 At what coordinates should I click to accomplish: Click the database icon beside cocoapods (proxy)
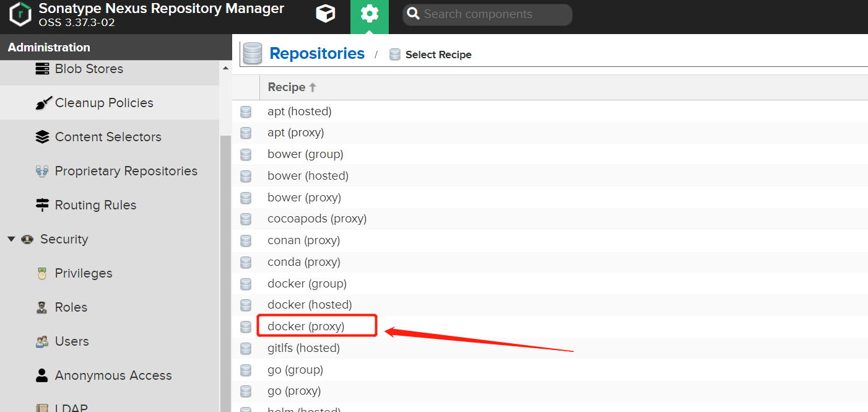coord(246,219)
